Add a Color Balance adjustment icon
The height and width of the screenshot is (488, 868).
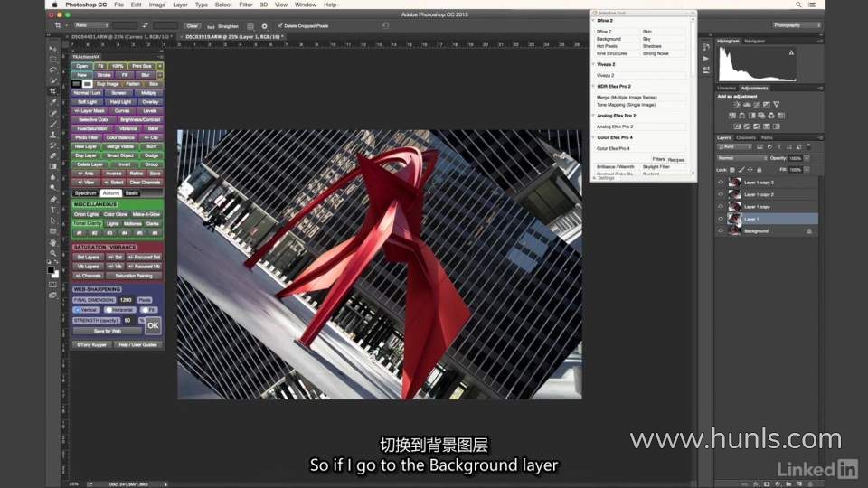coord(741,116)
